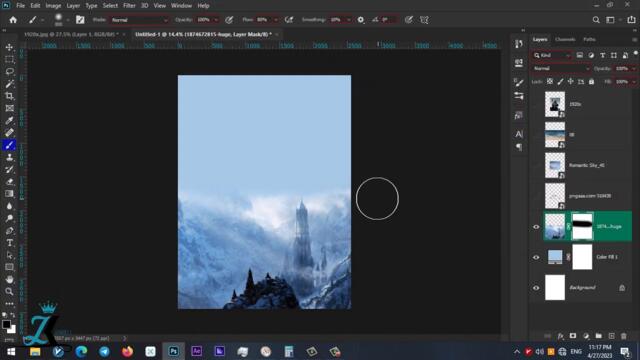Open Firefox from the taskbar
The image size is (640, 360).
point(127,351)
